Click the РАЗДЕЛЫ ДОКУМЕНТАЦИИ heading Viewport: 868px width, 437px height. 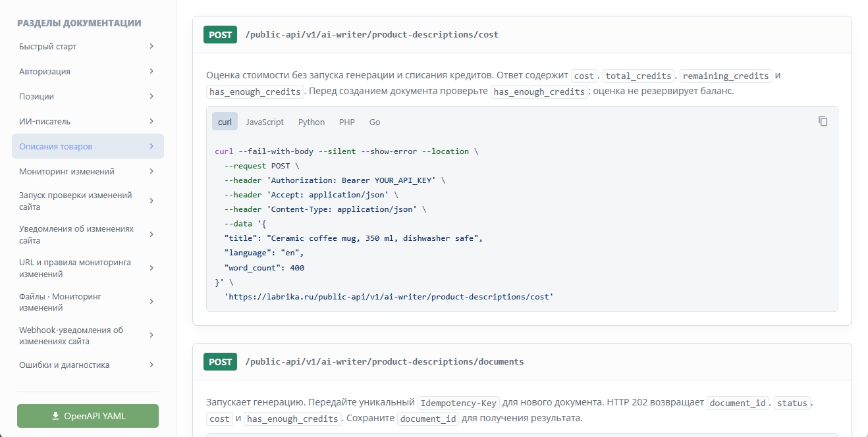tap(79, 23)
